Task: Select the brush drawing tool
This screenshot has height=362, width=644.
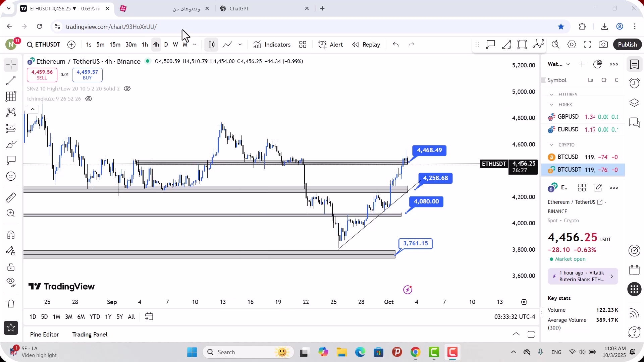Action: pos(11,144)
